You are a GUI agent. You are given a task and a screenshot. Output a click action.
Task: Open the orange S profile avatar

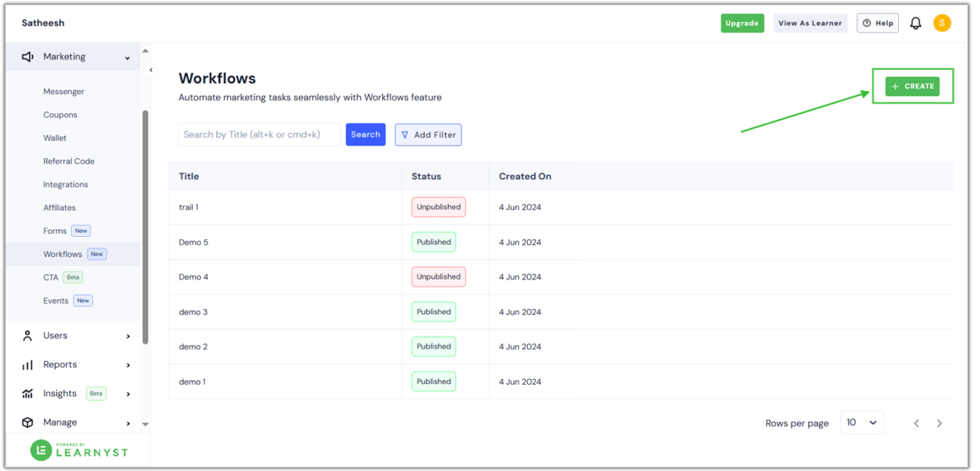(942, 23)
